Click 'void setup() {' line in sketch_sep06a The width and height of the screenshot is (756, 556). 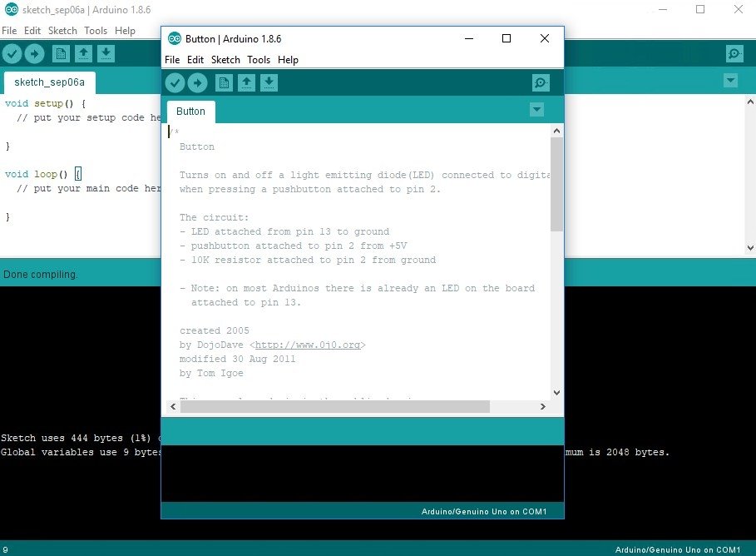[45, 103]
